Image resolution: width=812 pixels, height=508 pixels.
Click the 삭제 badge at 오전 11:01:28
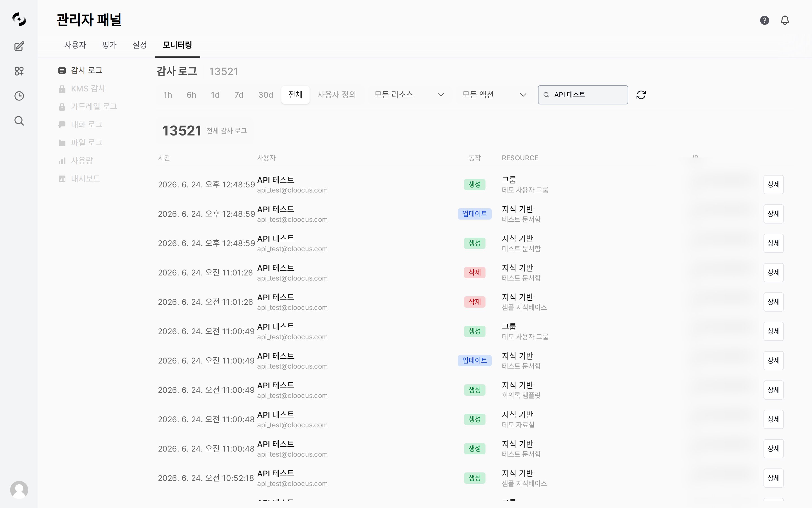click(475, 272)
